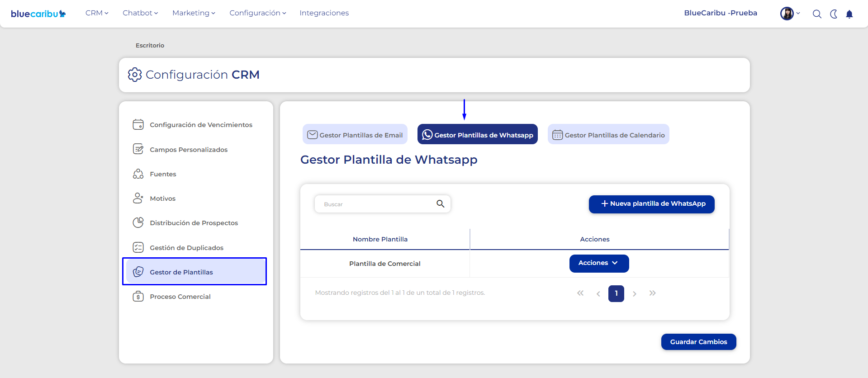
Task: Switch to Gestor Plantillas de Calendario tab
Action: tap(608, 134)
